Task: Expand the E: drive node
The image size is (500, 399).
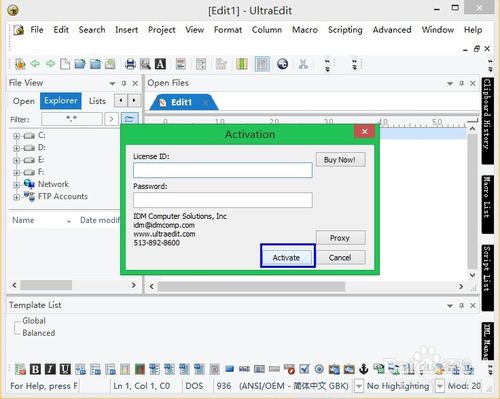Action: click(16, 160)
